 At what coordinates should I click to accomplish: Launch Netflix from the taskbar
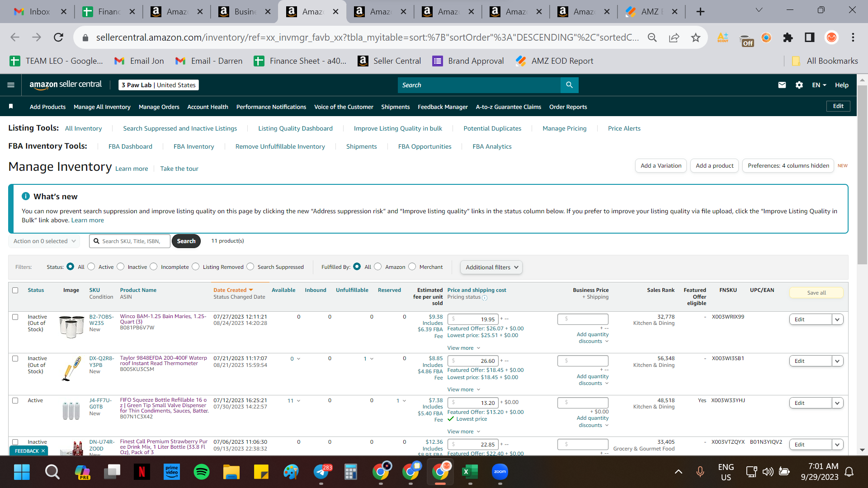tap(142, 472)
